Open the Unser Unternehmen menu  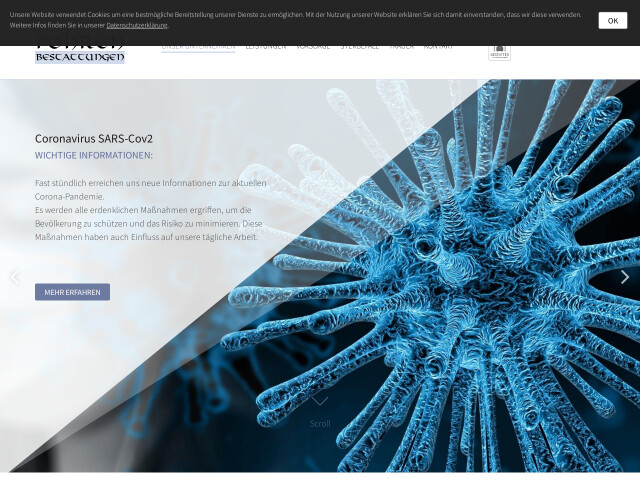coord(198,46)
